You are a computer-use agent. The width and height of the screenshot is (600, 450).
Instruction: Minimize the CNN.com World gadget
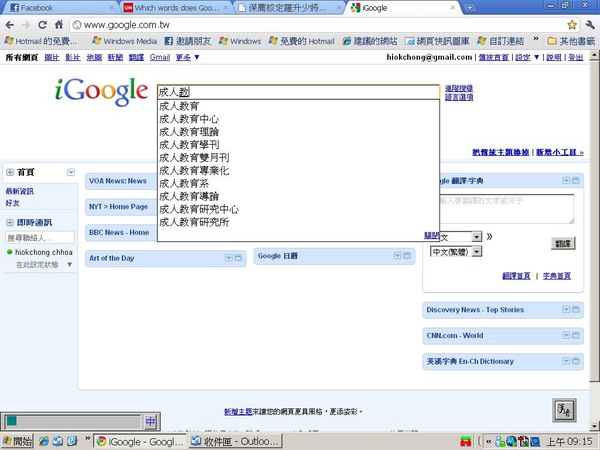[x=576, y=336]
